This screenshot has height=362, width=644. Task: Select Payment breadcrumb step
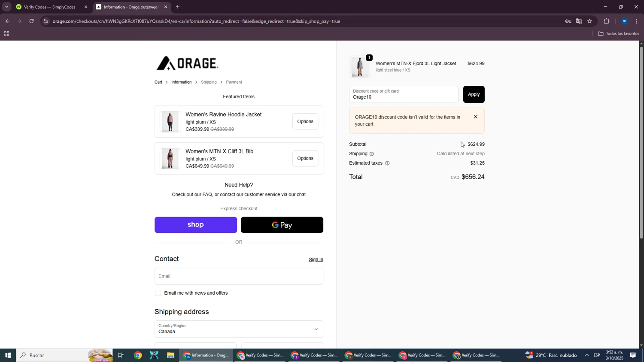(x=234, y=82)
